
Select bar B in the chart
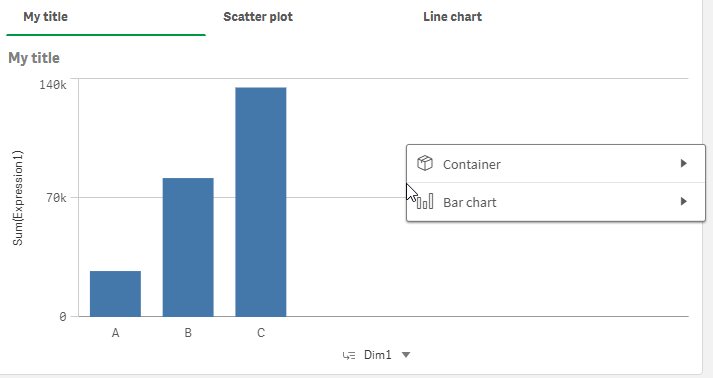click(x=188, y=247)
